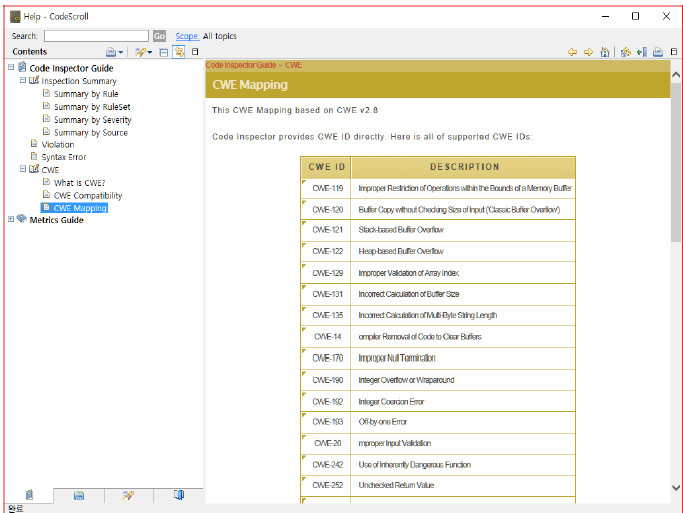Go forward to next help page

point(588,52)
